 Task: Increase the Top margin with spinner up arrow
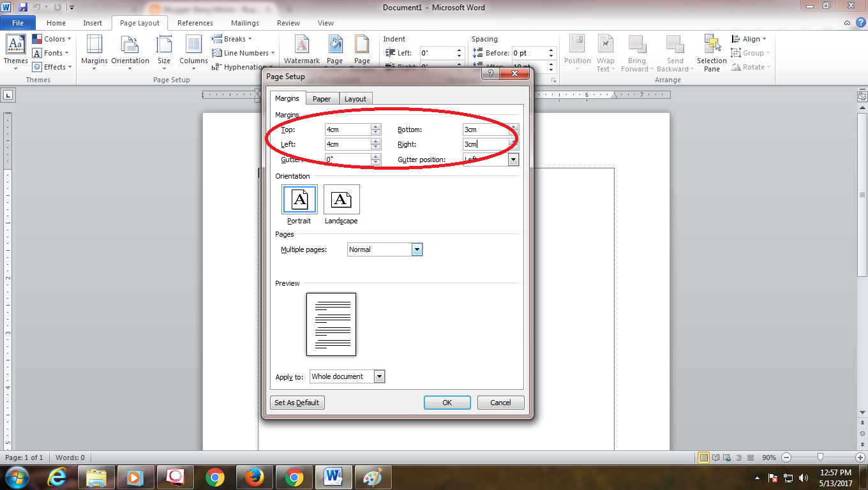pyautogui.click(x=376, y=126)
